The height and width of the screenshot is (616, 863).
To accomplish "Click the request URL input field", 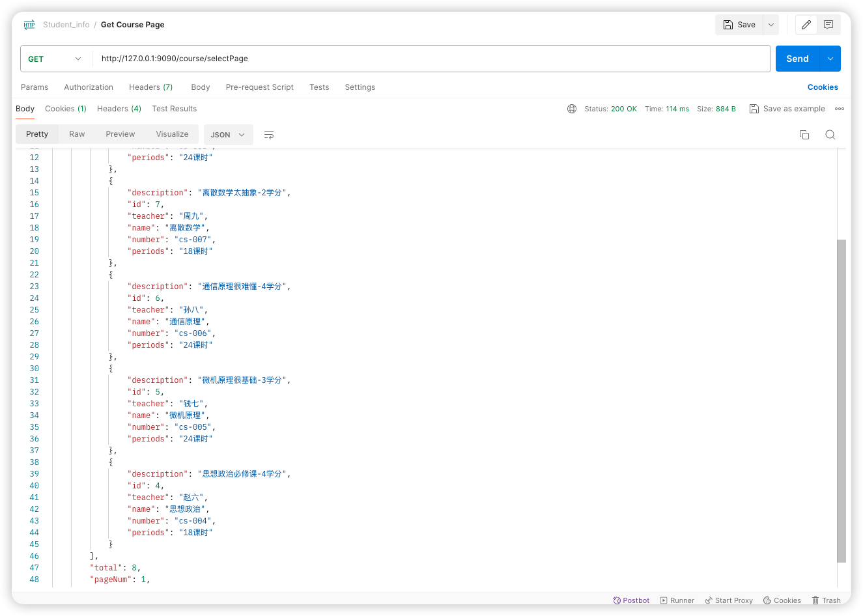I will (x=430, y=59).
